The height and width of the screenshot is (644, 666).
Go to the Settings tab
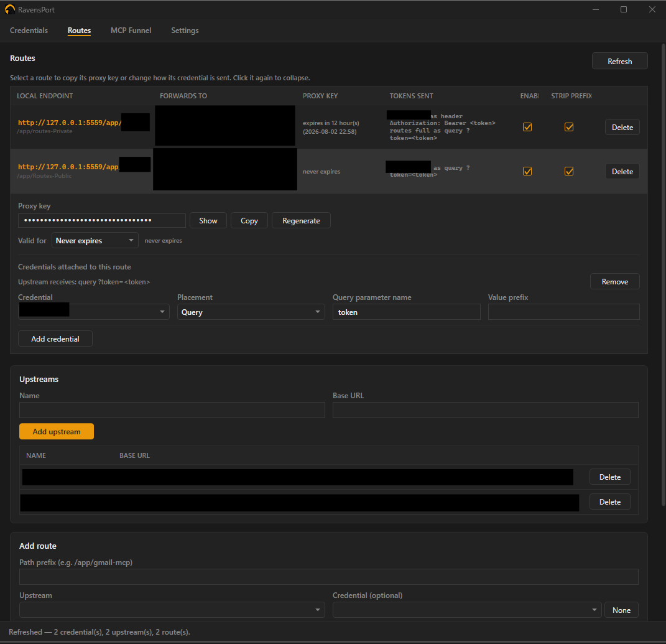pyautogui.click(x=185, y=30)
